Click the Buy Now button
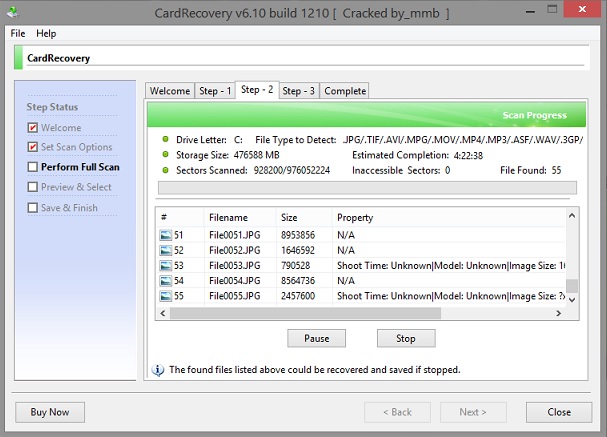The height and width of the screenshot is (437, 607). [x=50, y=412]
